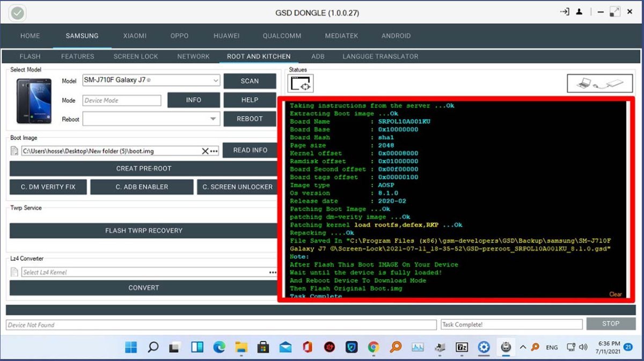The width and height of the screenshot is (644, 361).
Task: Open taskbar Search
Action: pos(153,347)
